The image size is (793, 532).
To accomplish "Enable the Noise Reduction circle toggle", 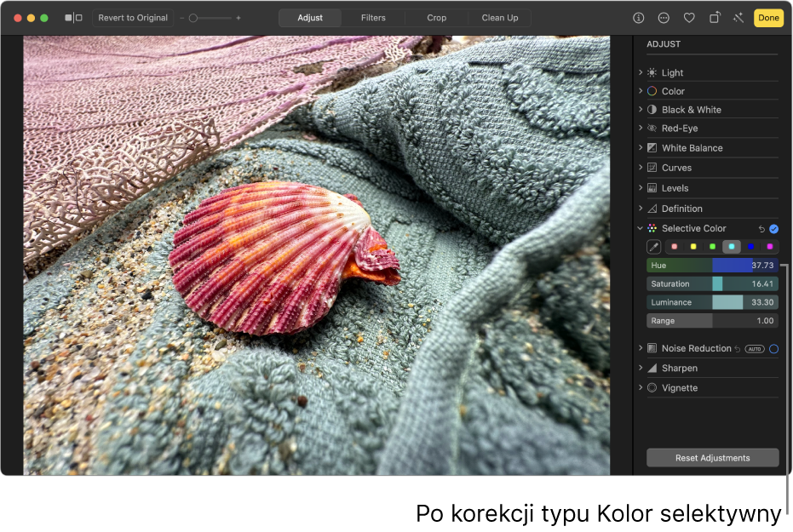I will click(x=773, y=349).
